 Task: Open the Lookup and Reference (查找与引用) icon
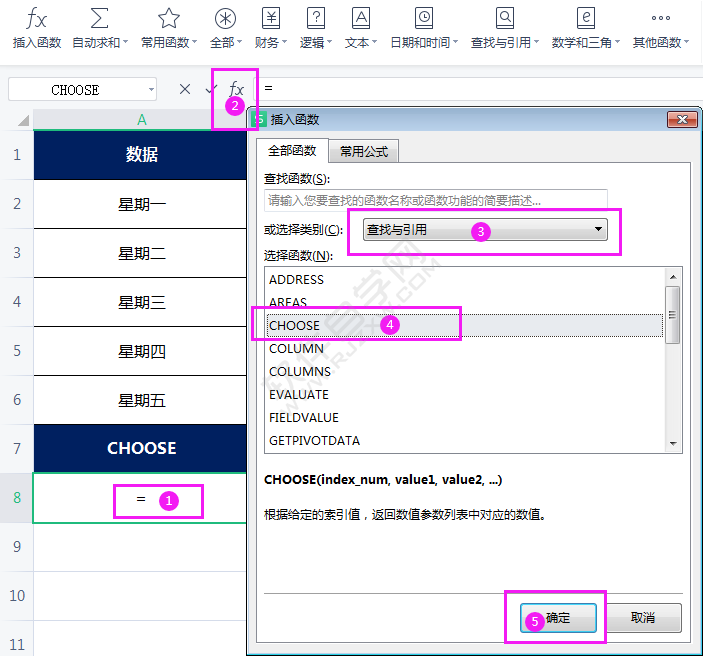tap(505, 18)
